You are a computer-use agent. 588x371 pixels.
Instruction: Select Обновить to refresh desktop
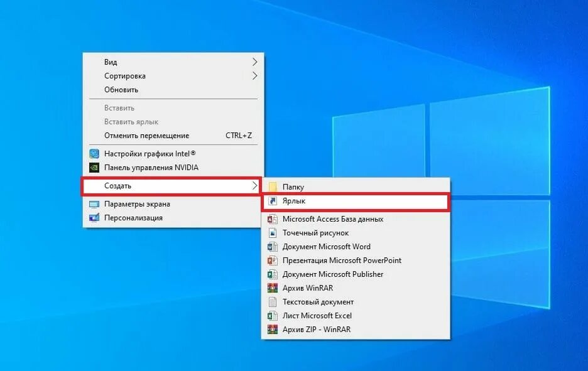click(173, 90)
